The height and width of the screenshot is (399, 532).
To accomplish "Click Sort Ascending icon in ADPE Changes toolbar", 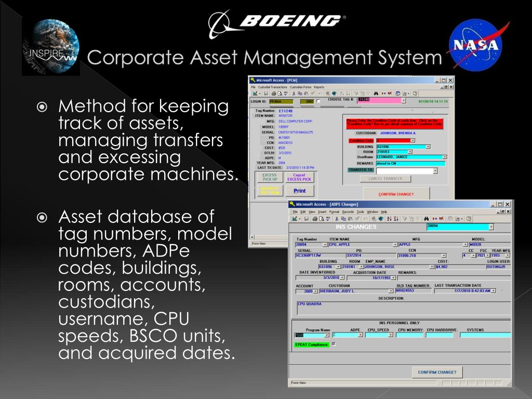I will 389,219.
